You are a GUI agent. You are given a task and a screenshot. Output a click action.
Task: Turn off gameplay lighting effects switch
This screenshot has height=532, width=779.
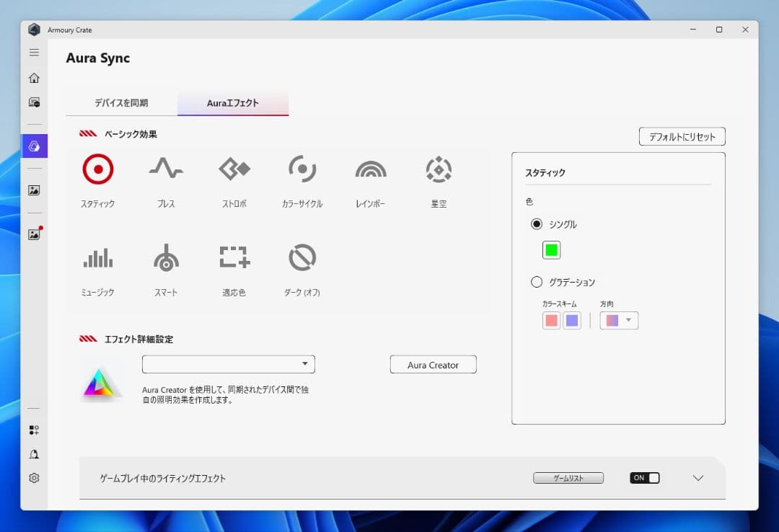(643, 477)
